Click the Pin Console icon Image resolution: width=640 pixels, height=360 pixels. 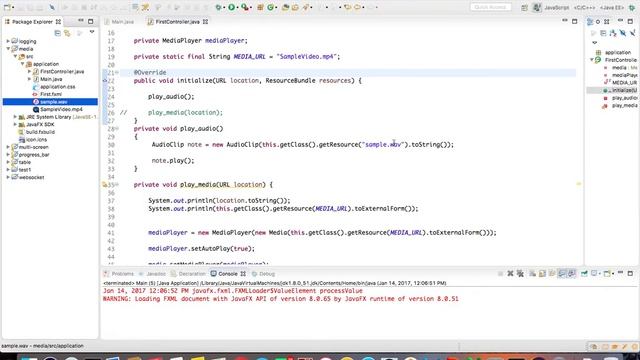tap(584, 273)
